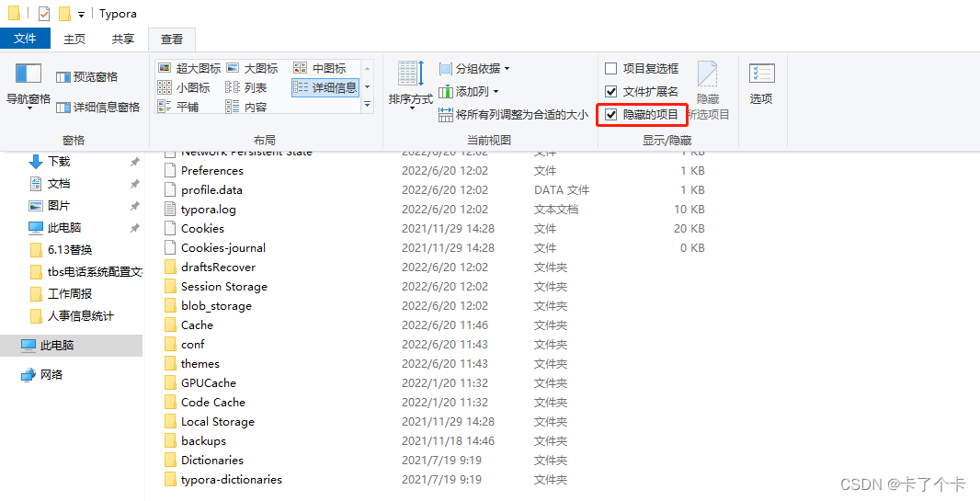Select the Dictionaries folder icon
The image size is (980, 501).
click(x=170, y=461)
